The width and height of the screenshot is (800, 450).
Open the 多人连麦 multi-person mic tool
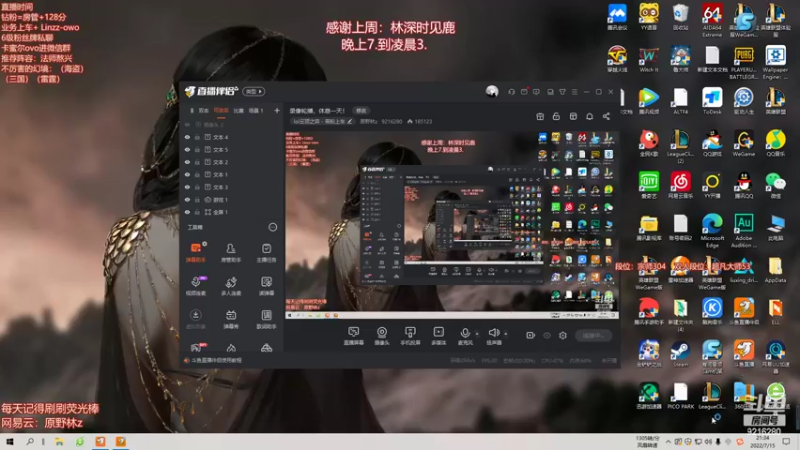click(x=231, y=285)
